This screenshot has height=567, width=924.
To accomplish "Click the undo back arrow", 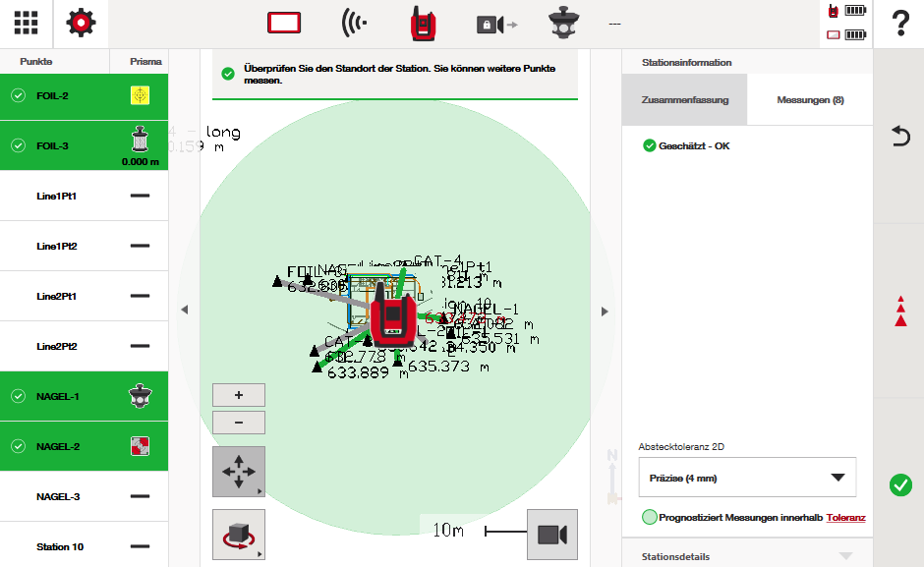I will (x=899, y=136).
